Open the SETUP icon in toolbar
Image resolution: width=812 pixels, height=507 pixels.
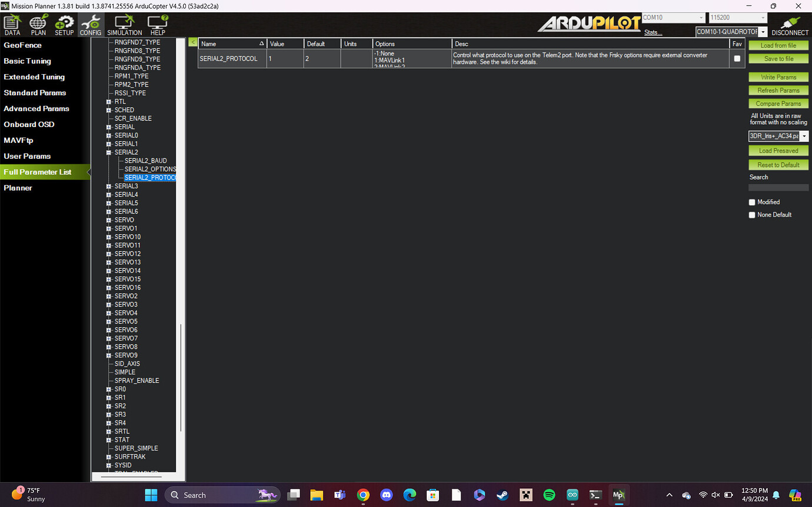(64, 25)
